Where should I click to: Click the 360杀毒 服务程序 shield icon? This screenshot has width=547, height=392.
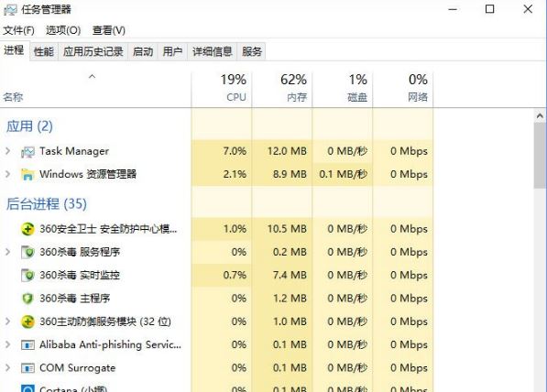coord(27,252)
